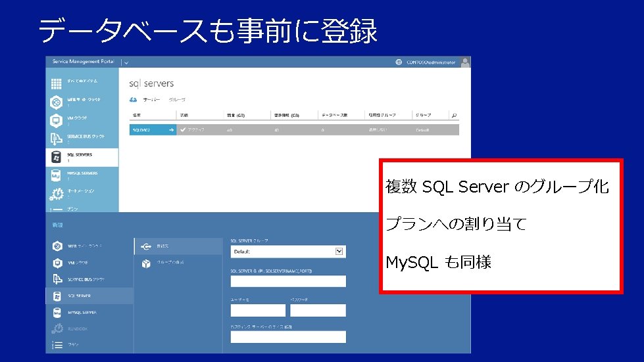Choose SQL SERVER in the New panel

pos(89,296)
